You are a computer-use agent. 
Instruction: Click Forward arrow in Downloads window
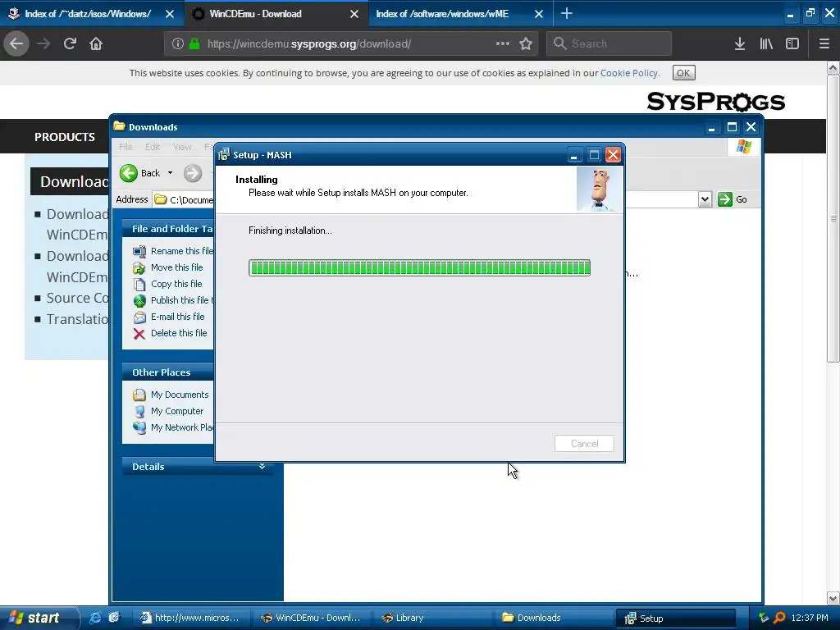pos(193,173)
